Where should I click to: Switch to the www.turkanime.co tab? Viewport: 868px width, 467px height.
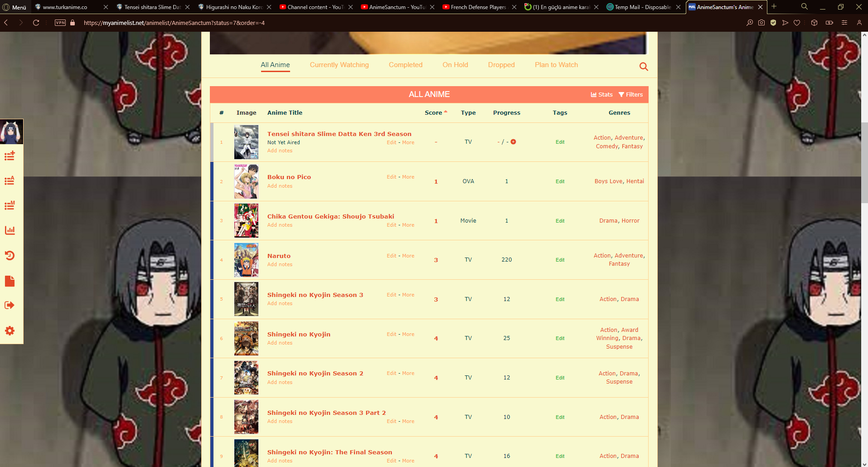pos(65,7)
